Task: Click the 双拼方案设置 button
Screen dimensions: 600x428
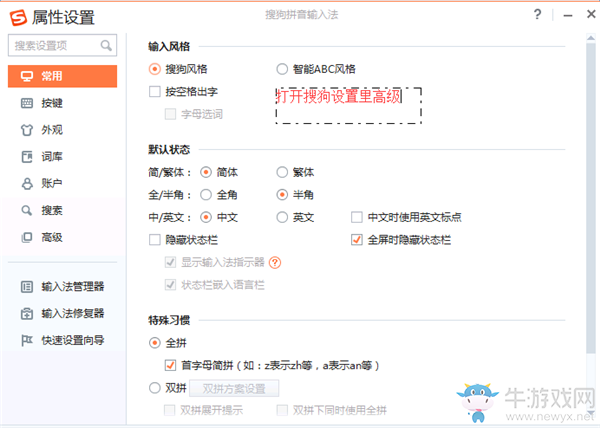Action: (x=234, y=389)
